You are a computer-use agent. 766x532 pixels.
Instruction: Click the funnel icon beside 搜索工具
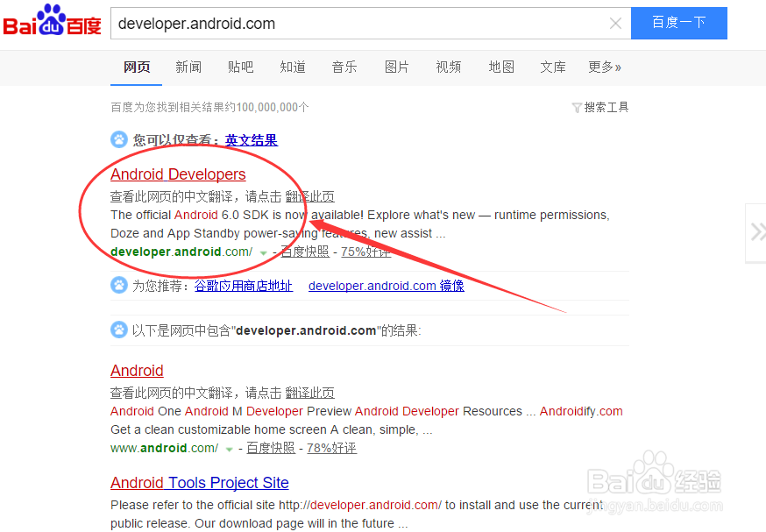pos(577,108)
